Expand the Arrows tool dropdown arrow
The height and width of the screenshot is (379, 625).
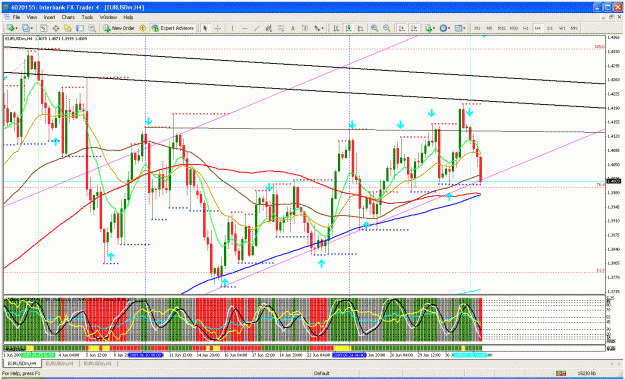point(322,28)
